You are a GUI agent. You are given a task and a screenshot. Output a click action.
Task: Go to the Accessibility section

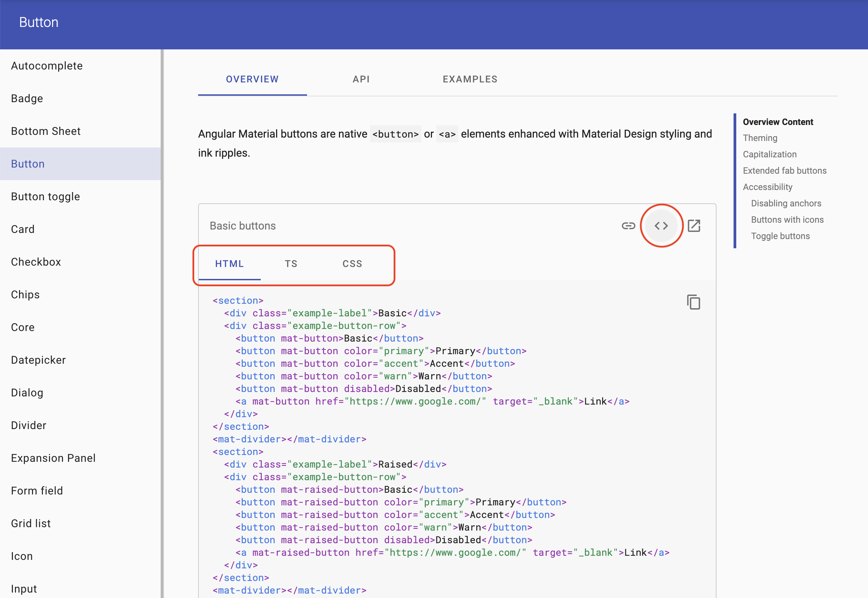point(768,187)
